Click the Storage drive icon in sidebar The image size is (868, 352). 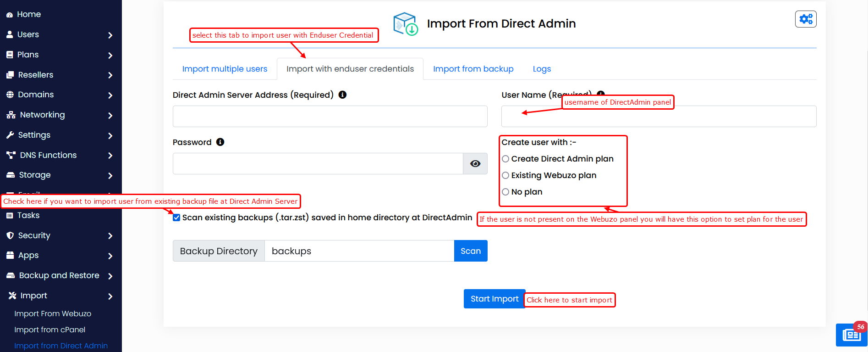tap(10, 175)
